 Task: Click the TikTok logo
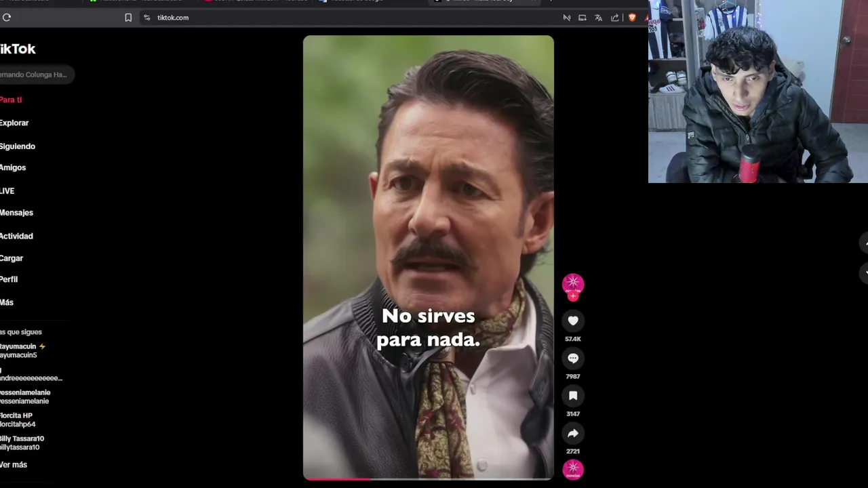click(x=18, y=49)
